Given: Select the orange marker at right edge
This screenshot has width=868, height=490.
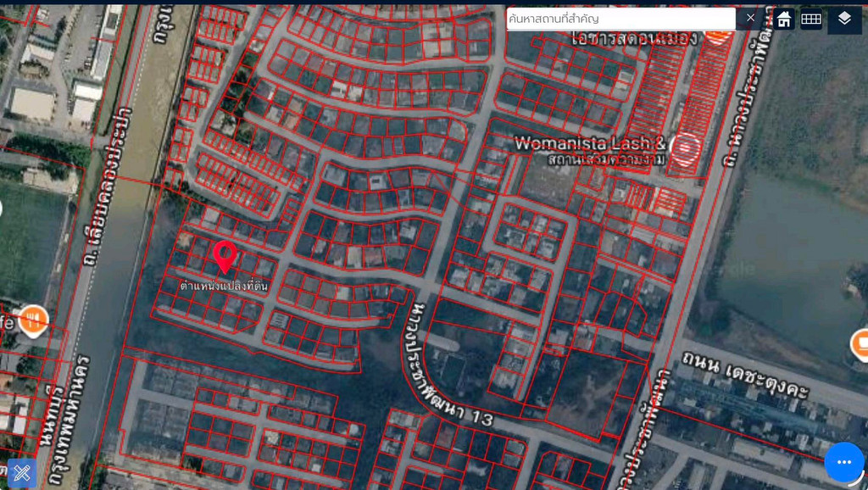Looking at the screenshot, I should click(860, 344).
